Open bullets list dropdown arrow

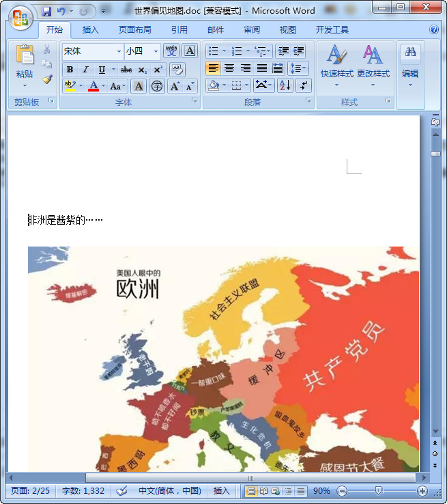(x=224, y=51)
